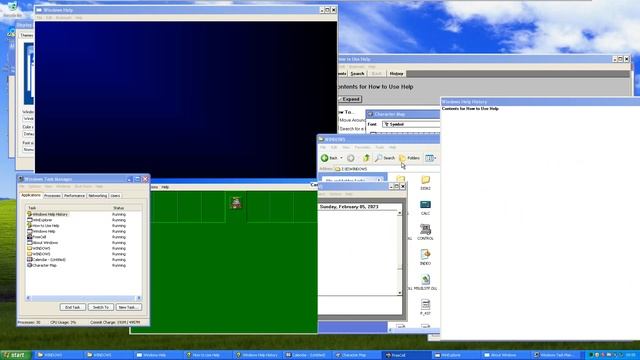The width and height of the screenshot is (640, 360).
Task: Click 'Move Around' topic in How to Use Help
Action: [352, 120]
